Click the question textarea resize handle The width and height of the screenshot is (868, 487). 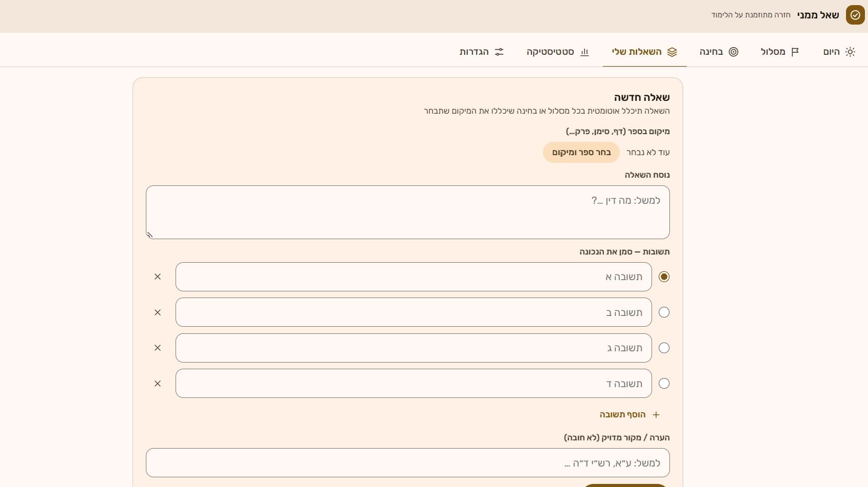point(150,235)
